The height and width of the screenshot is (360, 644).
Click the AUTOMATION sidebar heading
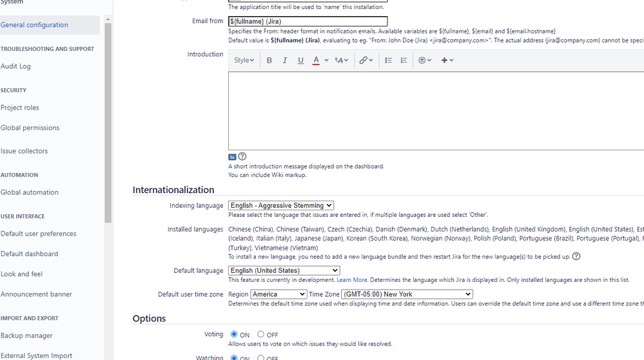click(x=19, y=175)
